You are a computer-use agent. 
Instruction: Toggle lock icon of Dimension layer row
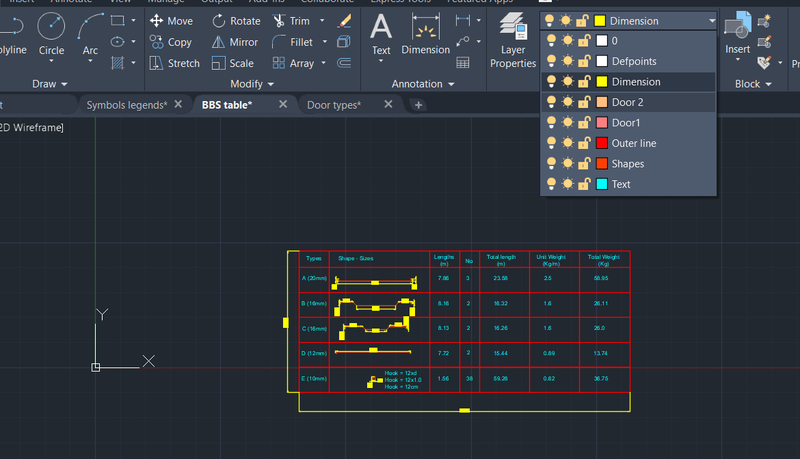coord(584,82)
